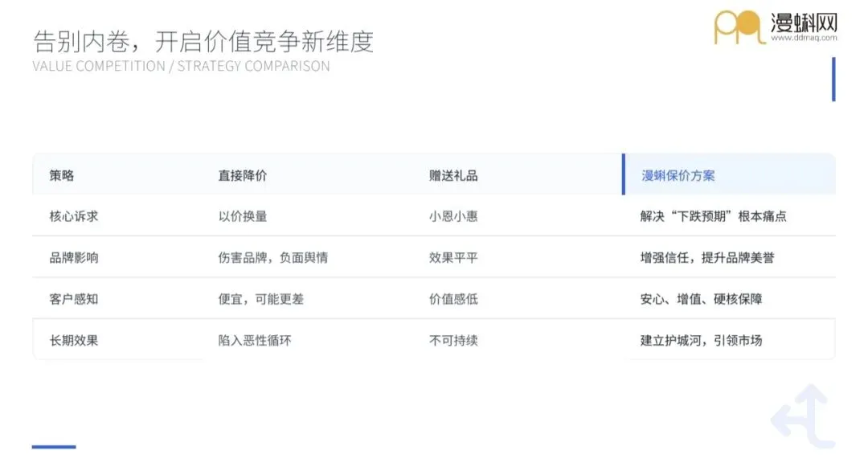Image resolution: width=868 pixels, height=475 pixels.
Task: Click the 不可持续 cell
Action: pos(453,341)
